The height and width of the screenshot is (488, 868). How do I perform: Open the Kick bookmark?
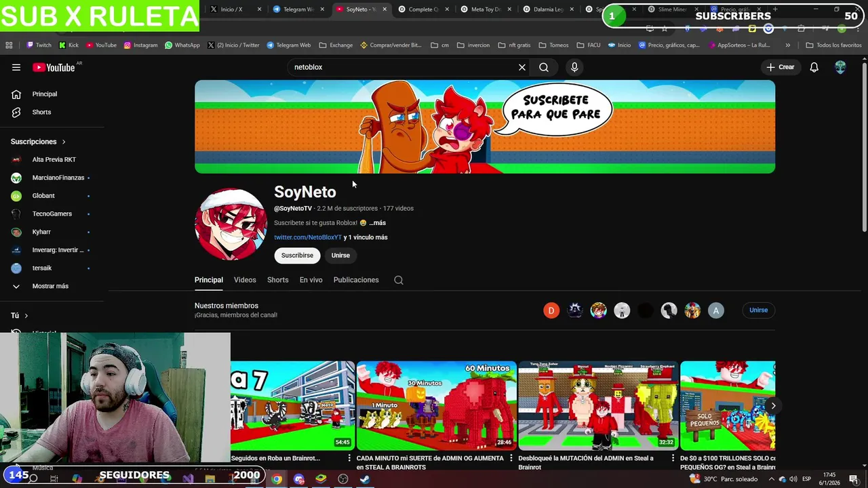(x=68, y=45)
